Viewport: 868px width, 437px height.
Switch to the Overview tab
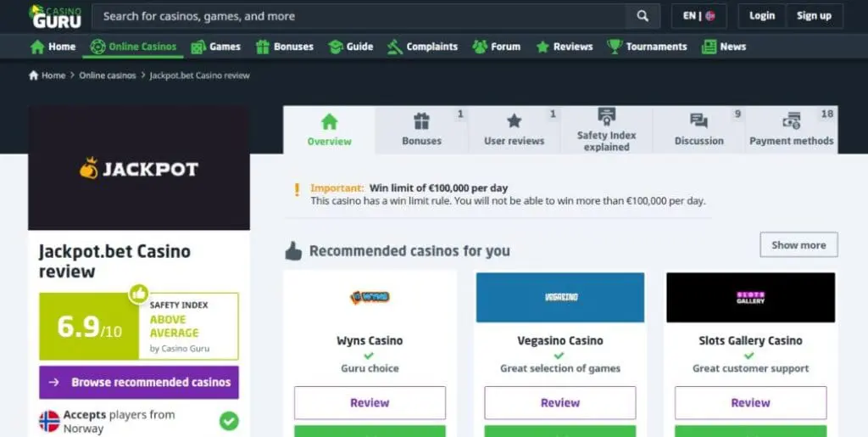click(x=330, y=130)
